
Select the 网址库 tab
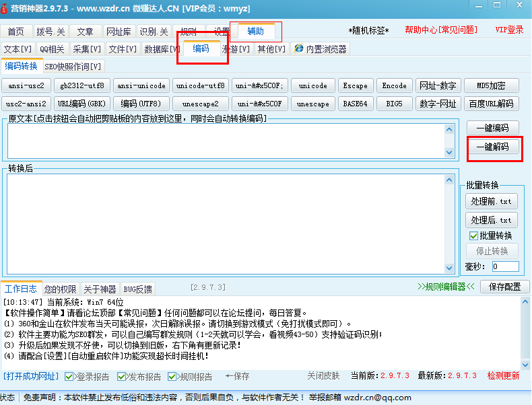pyautogui.click(x=119, y=32)
